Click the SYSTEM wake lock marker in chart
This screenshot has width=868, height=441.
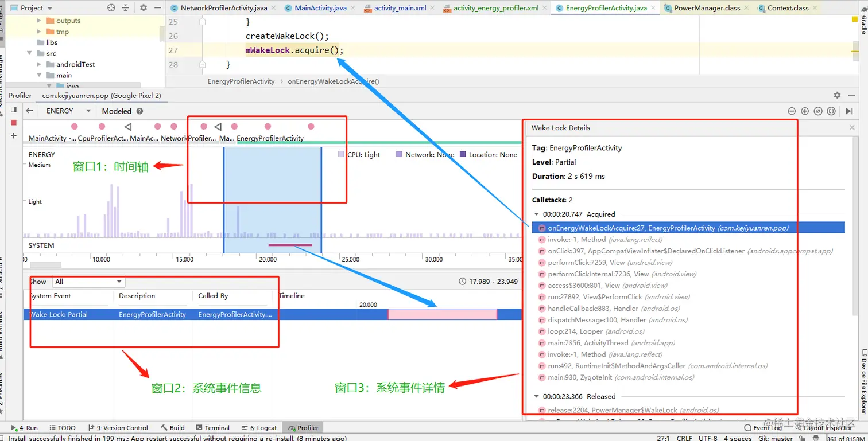(290, 245)
